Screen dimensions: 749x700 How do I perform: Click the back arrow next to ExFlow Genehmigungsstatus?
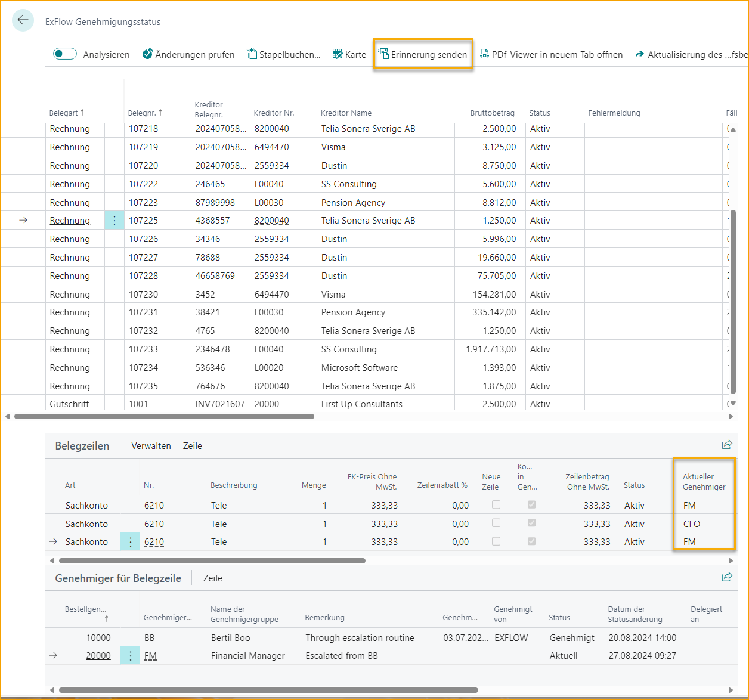[x=23, y=20]
